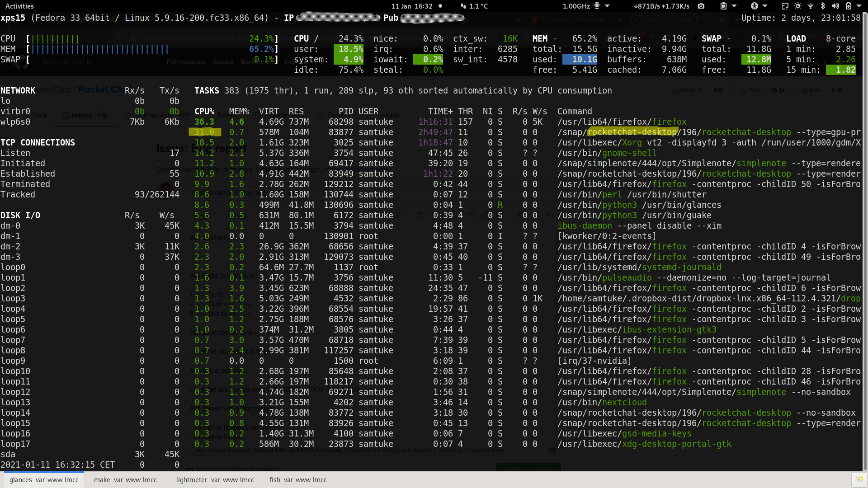Click the ibus-daemon process command
The image size is (868, 488).
coord(639,226)
